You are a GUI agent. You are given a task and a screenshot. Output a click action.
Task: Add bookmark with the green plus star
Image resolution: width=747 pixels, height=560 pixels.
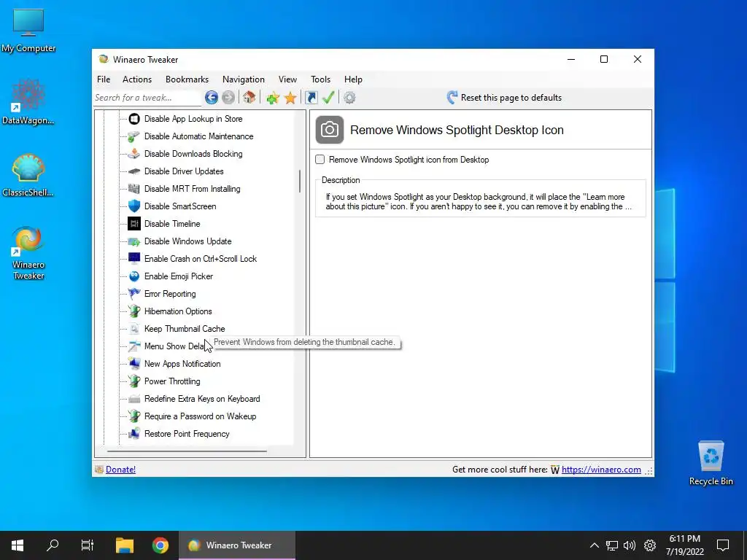click(x=273, y=98)
